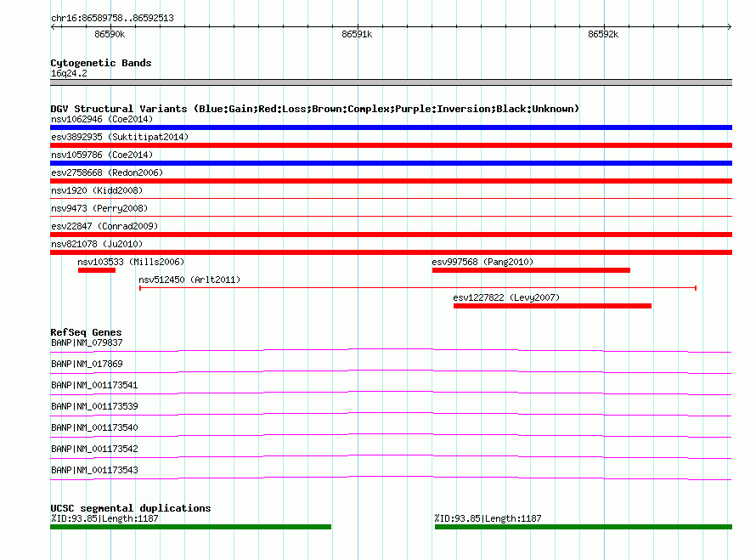Open variant nsv9473 (Perry2008) label
The image size is (756, 560).
click(99, 208)
